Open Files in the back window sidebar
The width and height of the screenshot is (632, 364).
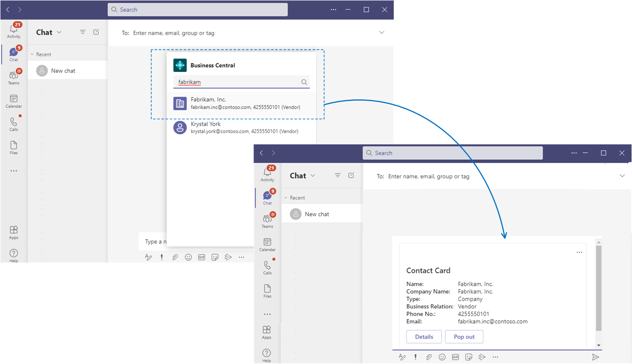(x=14, y=147)
